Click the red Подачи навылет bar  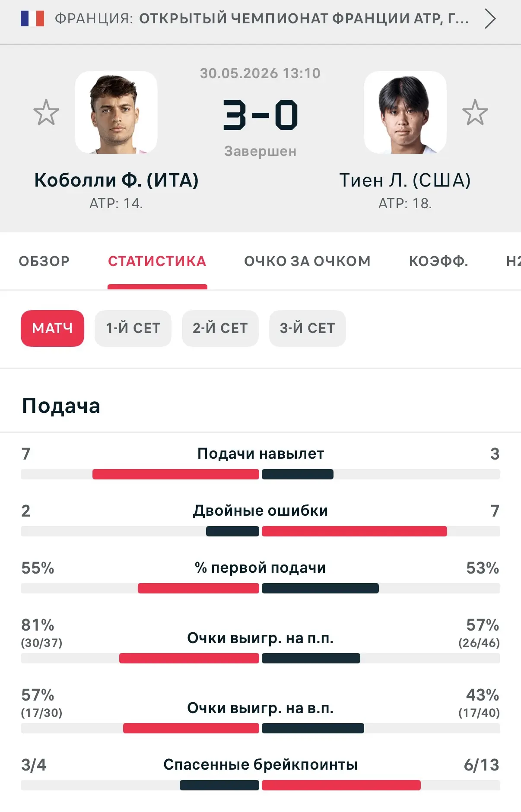coord(176,474)
